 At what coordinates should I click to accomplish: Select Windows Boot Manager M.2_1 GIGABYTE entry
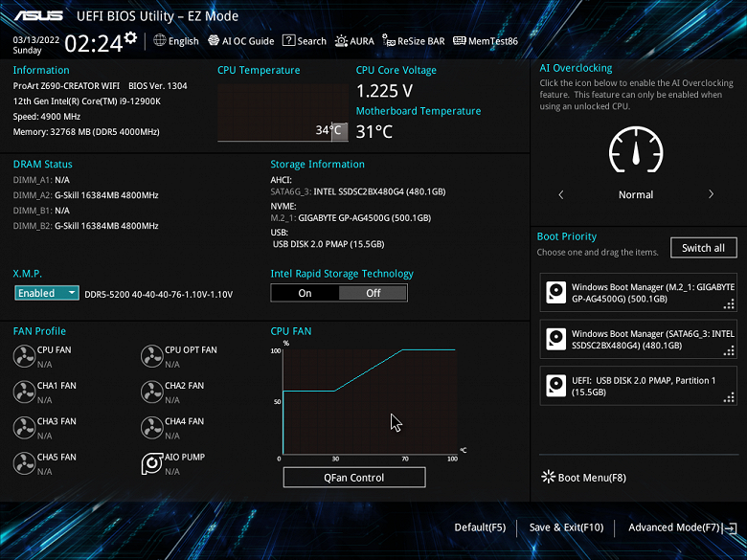[639, 292]
